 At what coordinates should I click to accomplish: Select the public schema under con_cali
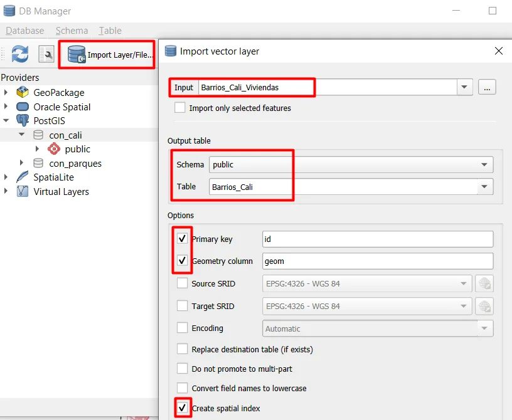[x=77, y=149]
